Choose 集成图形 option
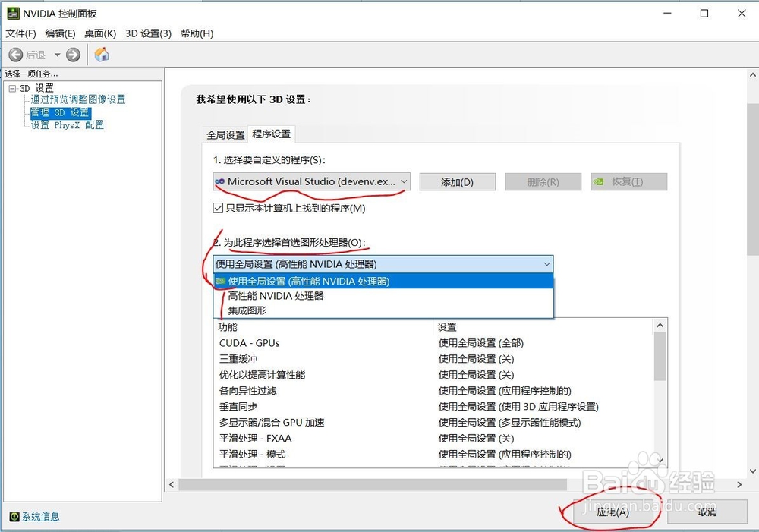 383,310
